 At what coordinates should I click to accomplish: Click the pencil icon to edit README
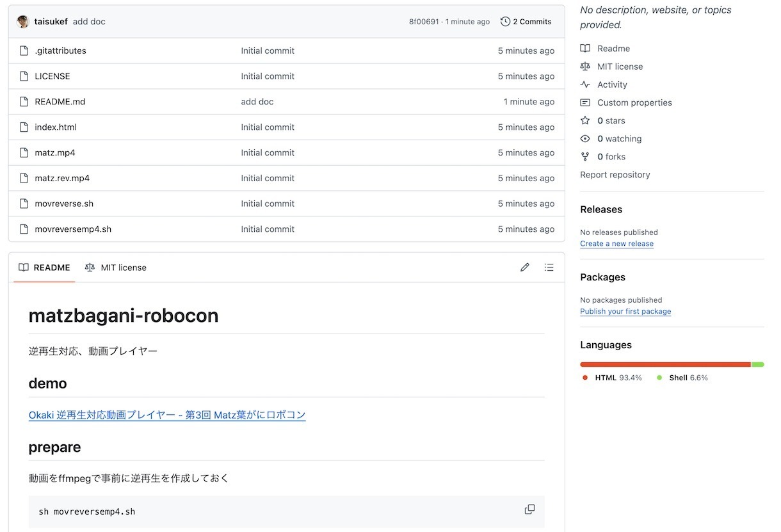pyautogui.click(x=525, y=268)
